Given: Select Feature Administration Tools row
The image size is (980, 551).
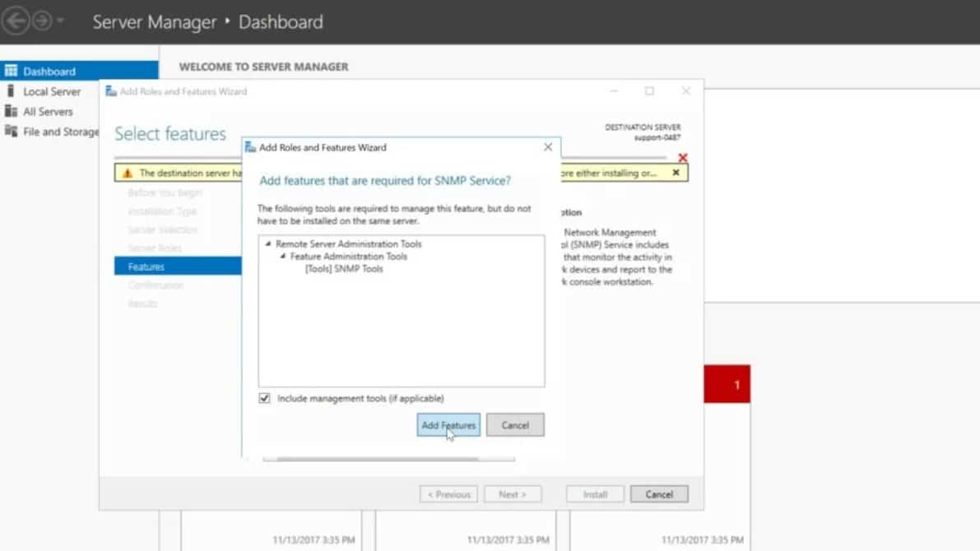Looking at the screenshot, I should pos(348,256).
